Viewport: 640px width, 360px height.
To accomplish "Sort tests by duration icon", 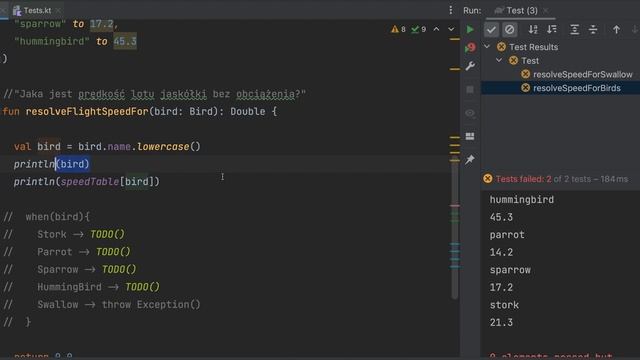I will point(552,29).
